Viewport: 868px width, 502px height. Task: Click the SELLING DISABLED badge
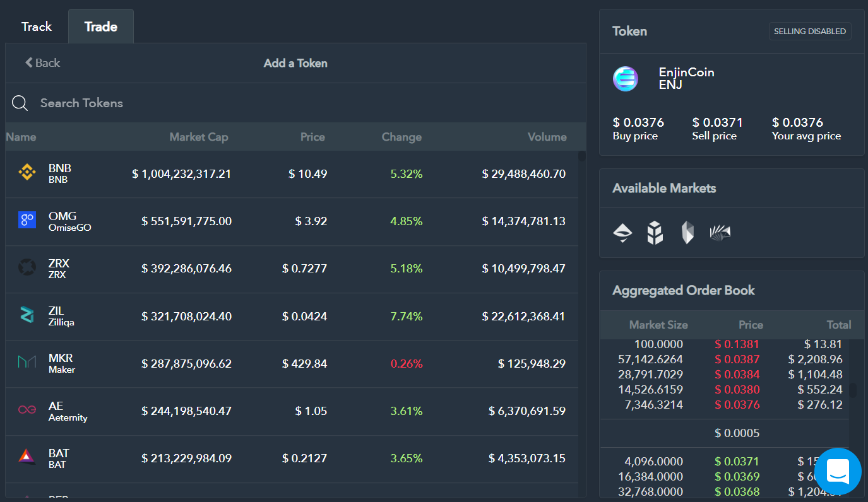coord(810,31)
